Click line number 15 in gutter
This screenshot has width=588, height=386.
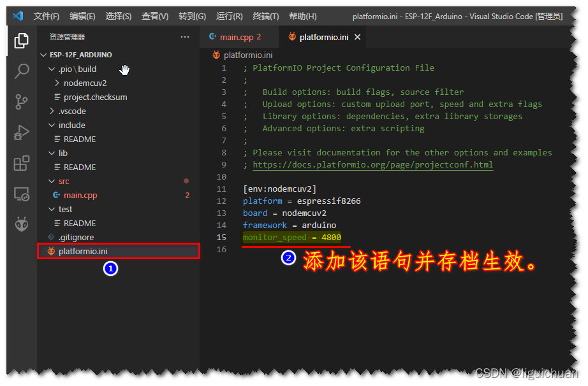click(x=221, y=238)
